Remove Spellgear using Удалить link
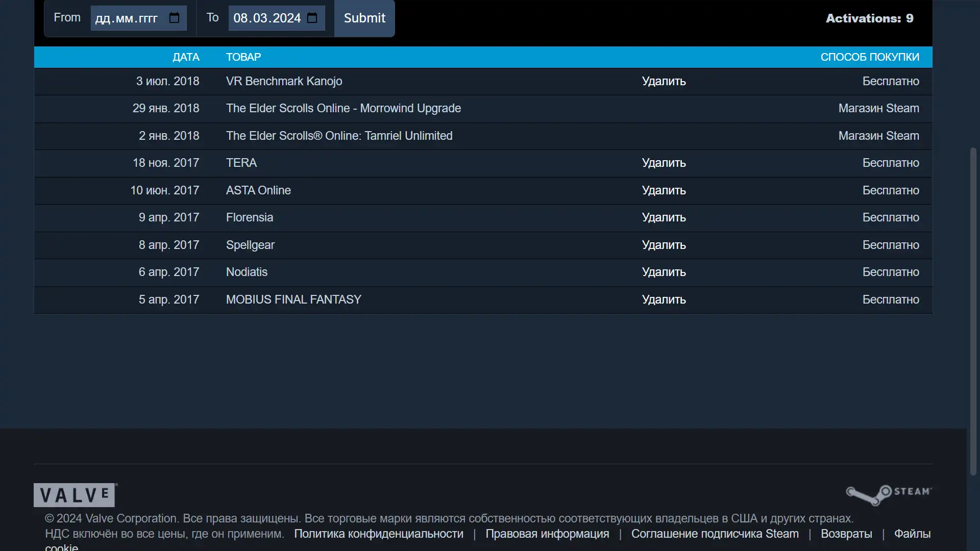This screenshot has height=551, width=980. click(x=664, y=245)
